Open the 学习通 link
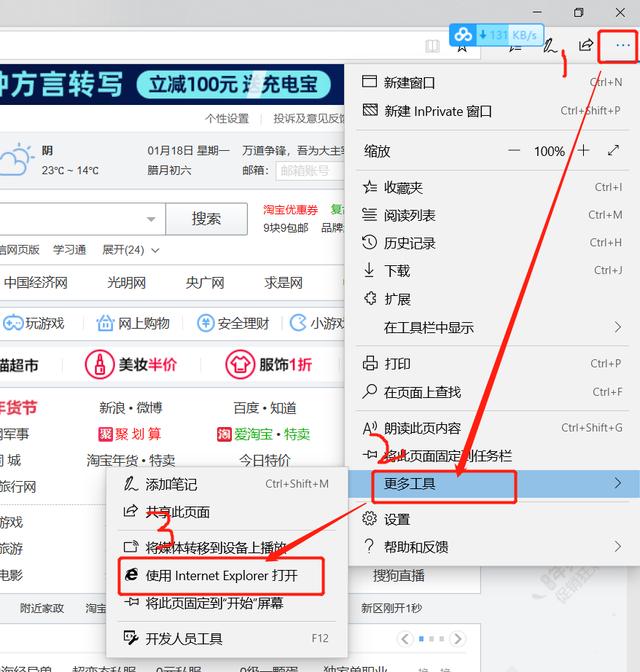The image size is (640, 672). (69, 250)
